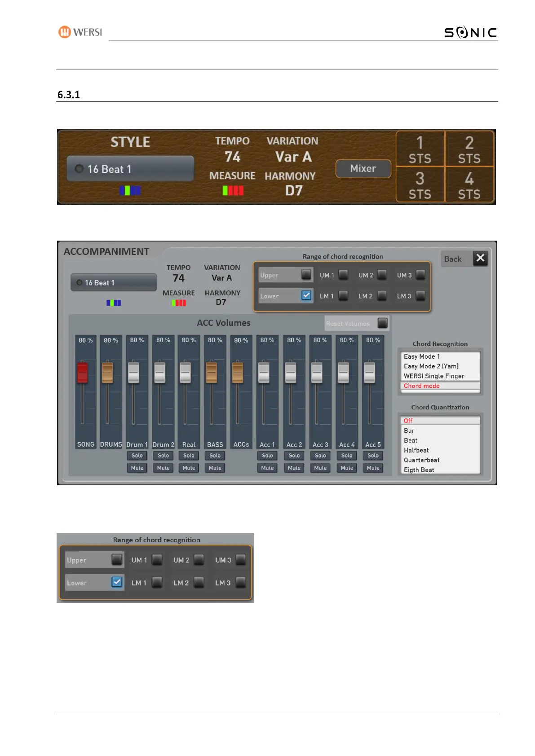Set Chord Quantization to Eigth Beat
Screen dimensions: 535x756
[x=440, y=470]
